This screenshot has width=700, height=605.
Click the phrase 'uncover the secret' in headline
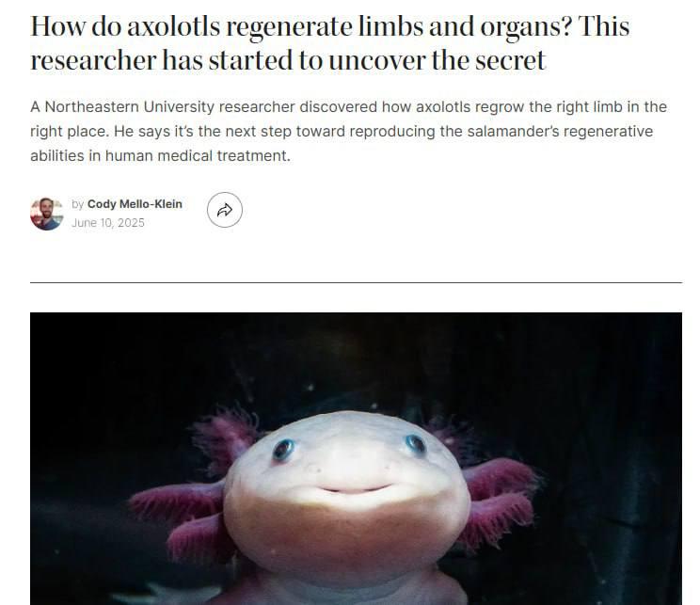437,60
